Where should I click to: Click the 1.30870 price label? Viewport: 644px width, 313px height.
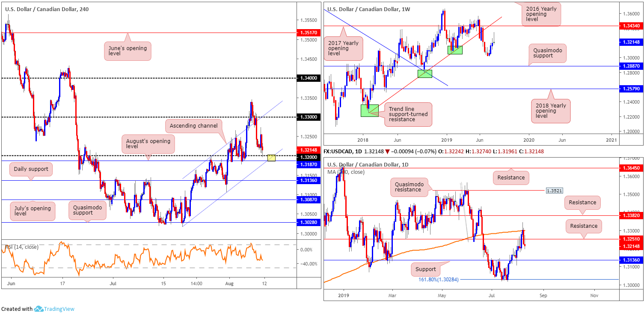point(308,200)
